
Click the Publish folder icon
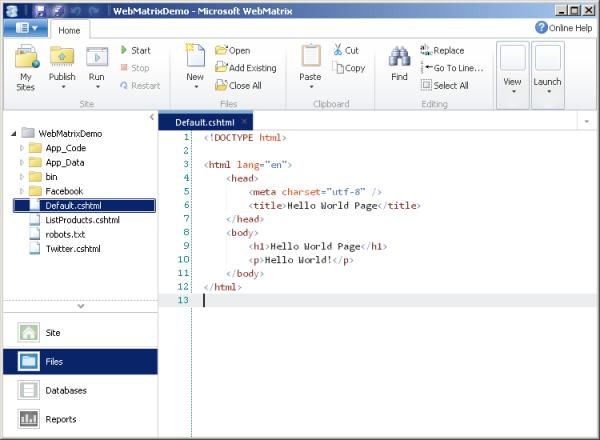coord(62,57)
